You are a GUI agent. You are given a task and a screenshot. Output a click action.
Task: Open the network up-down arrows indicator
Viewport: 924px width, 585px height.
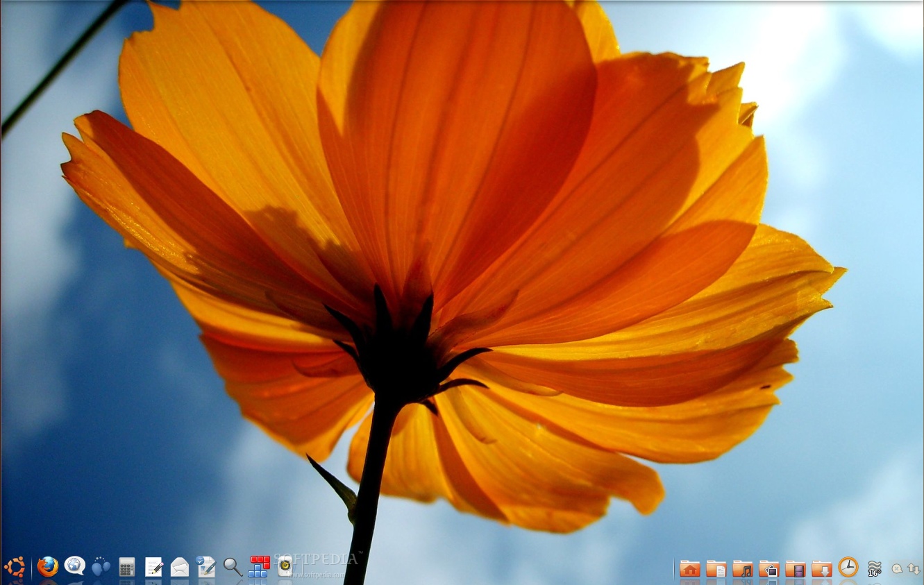[x=914, y=568]
